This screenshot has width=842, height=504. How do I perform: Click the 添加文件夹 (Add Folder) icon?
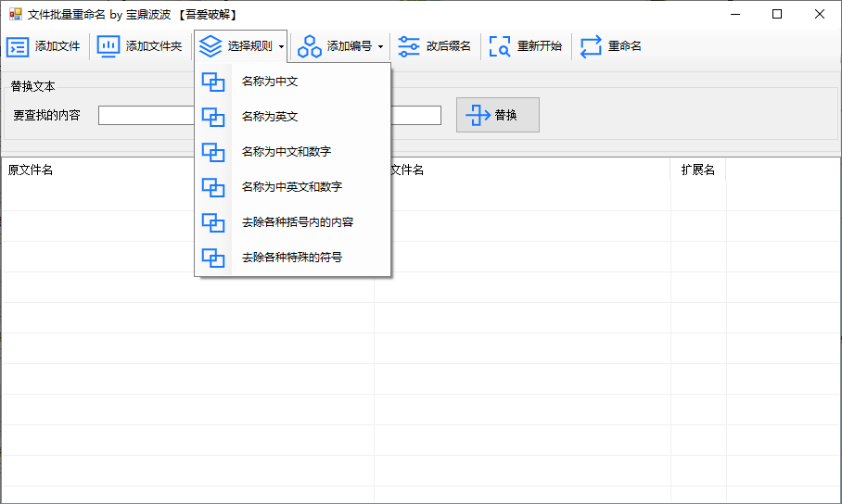pos(108,46)
